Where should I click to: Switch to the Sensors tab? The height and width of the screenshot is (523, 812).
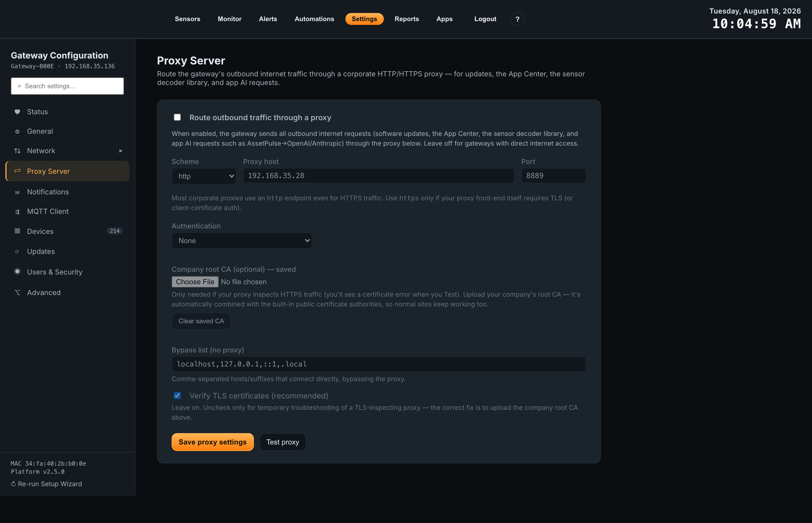point(187,19)
